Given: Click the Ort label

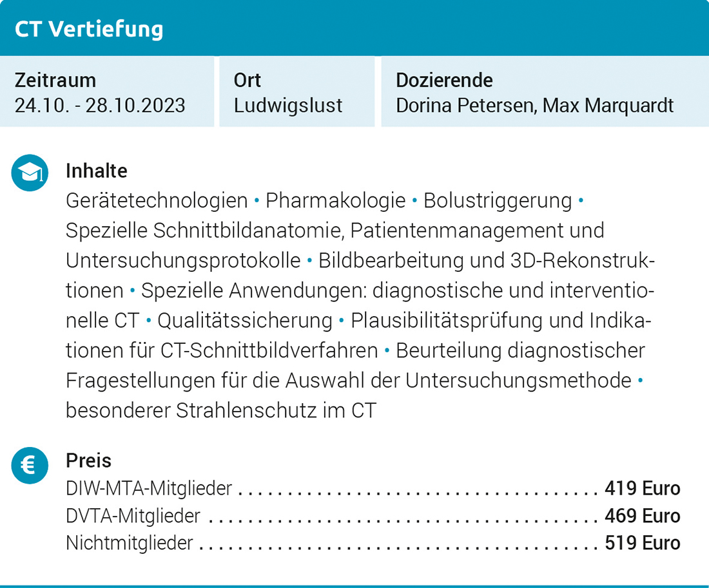Looking at the screenshot, I should 248,81.
